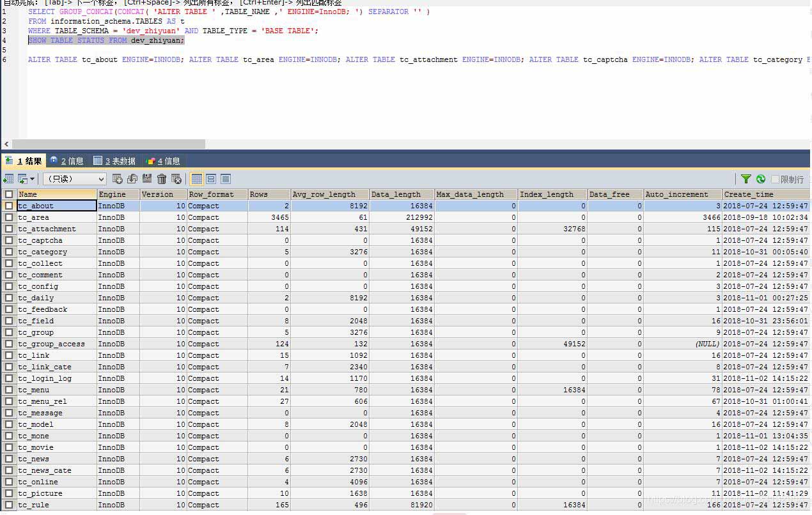
Task: Switch to grid view mode
Action: [197, 179]
